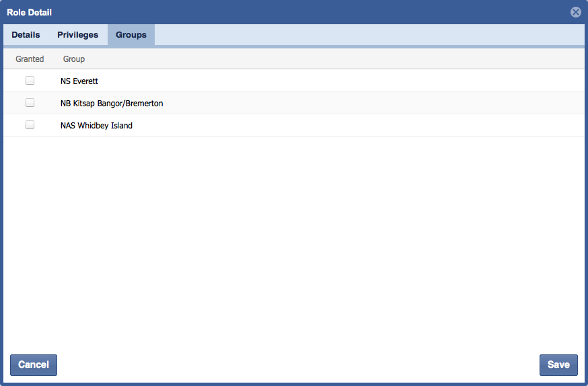The height and width of the screenshot is (386, 588).
Task: Close the Role Detail dialog with X icon
Action: (575, 12)
